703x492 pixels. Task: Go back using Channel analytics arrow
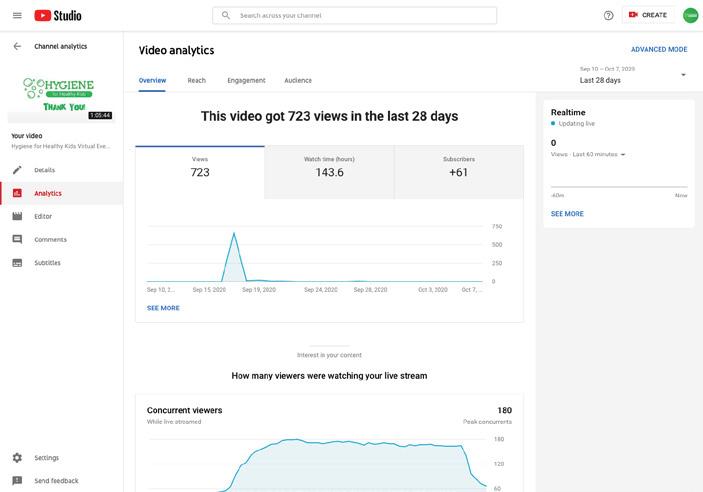pyautogui.click(x=17, y=46)
